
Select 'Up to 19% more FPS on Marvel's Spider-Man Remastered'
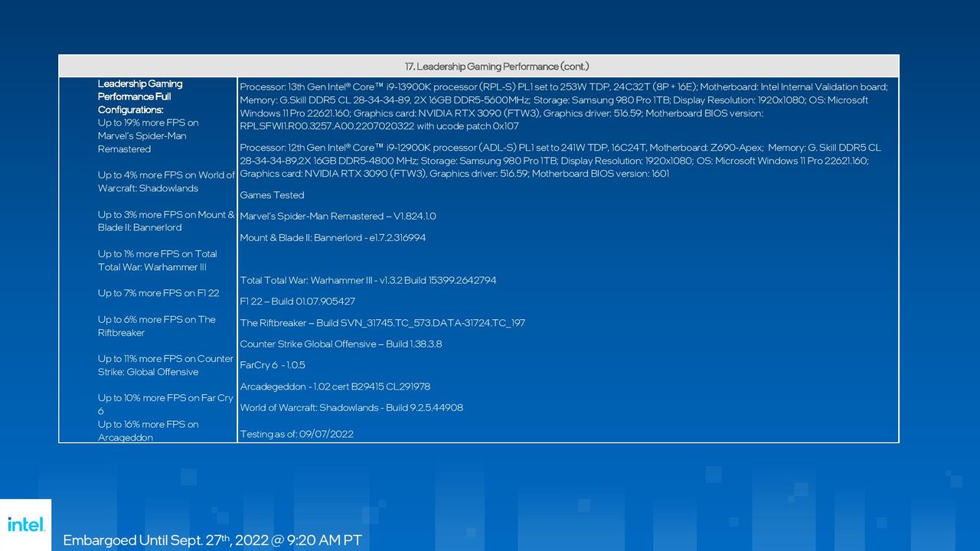[148, 135]
